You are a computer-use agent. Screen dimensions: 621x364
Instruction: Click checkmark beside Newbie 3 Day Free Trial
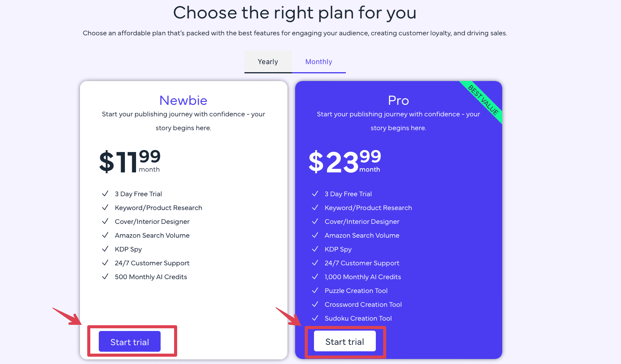point(105,194)
